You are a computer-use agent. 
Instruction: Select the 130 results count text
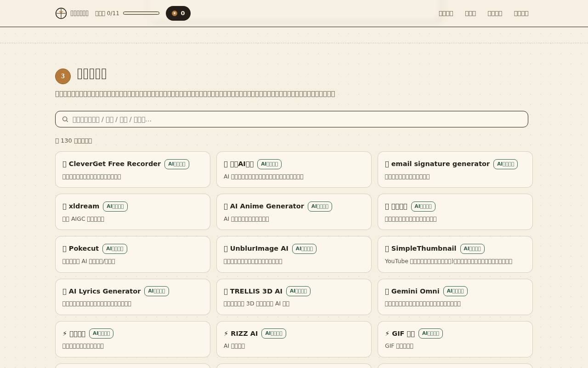click(x=73, y=141)
